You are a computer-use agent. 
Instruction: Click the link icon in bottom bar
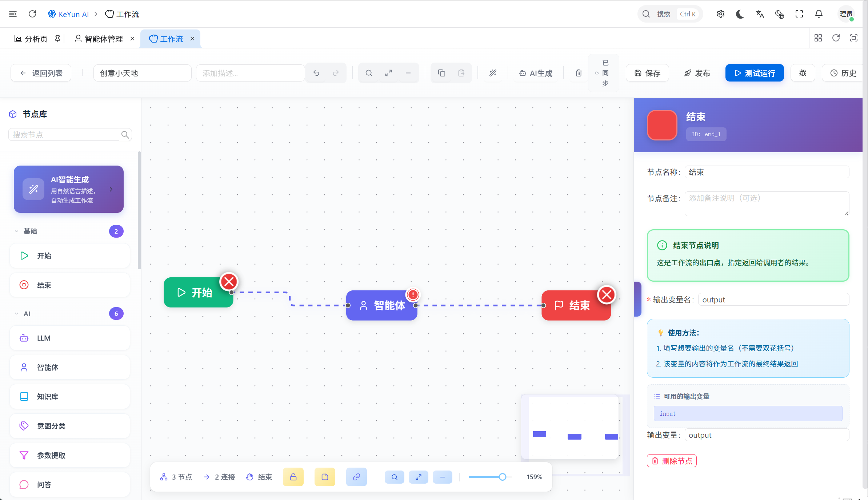point(356,477)
